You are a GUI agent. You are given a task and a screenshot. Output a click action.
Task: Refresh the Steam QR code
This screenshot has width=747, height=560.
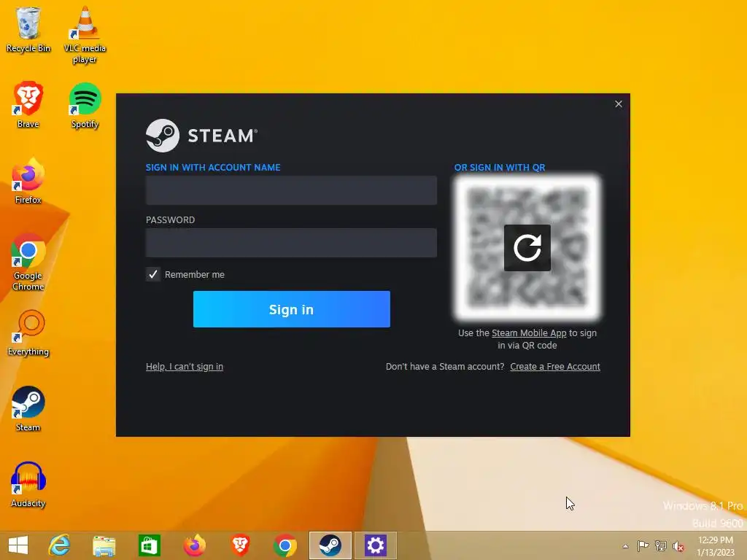click(x=527, y=248)
